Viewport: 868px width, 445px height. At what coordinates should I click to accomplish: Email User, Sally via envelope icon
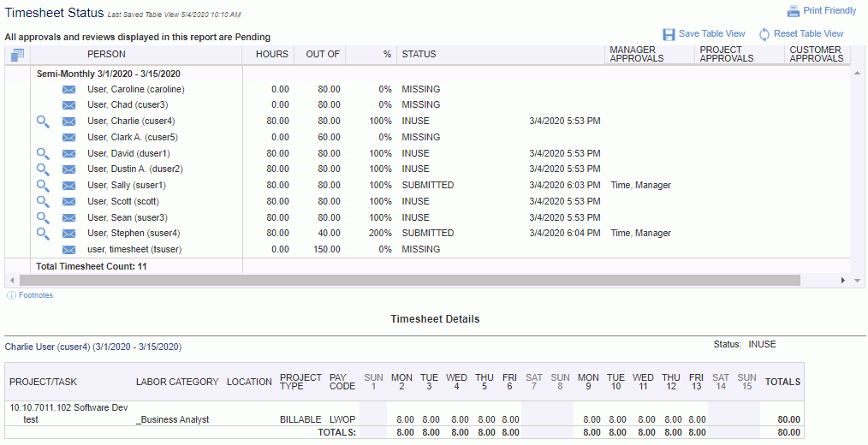[x=68, y=186]
